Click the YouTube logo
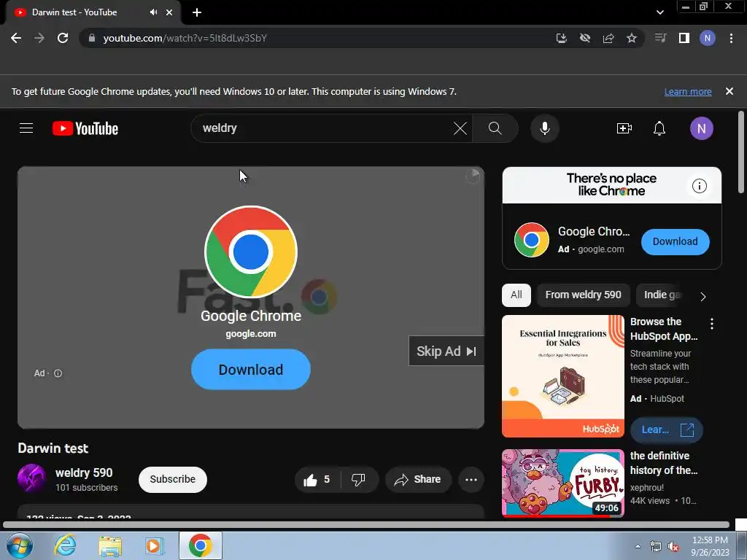 (85, 128)
